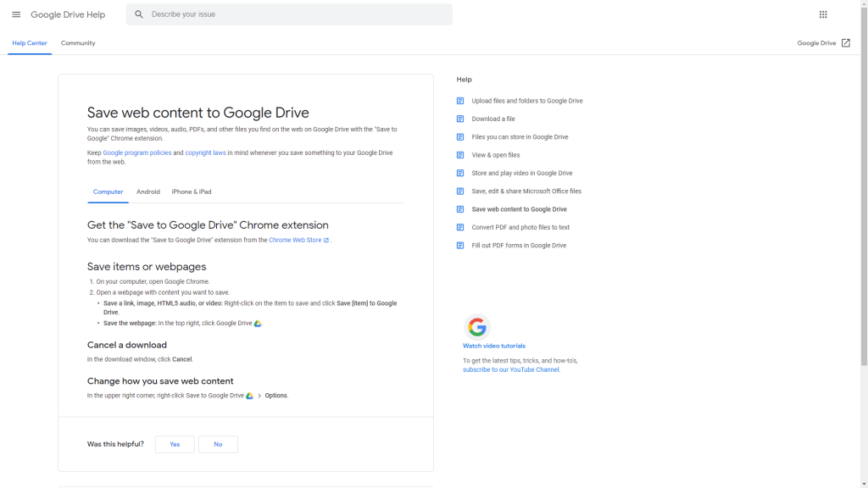Select the Help Center menu item
868x488 pixels.
29,42
